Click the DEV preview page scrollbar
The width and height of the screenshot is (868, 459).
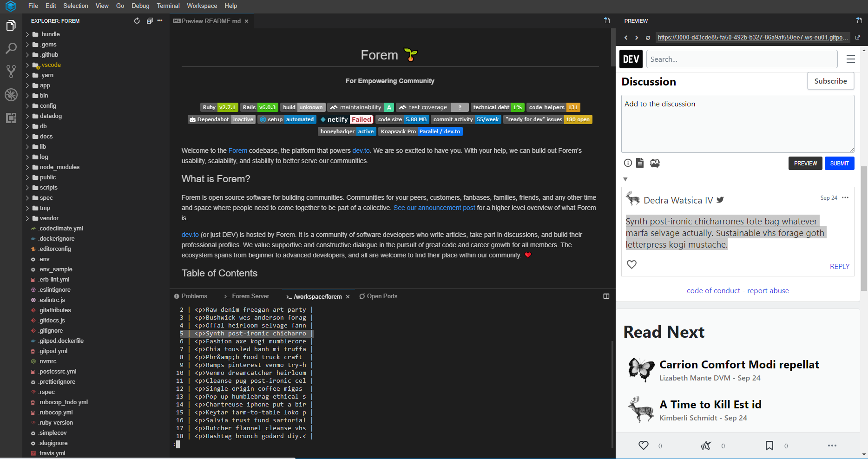(x=864, y=228)
